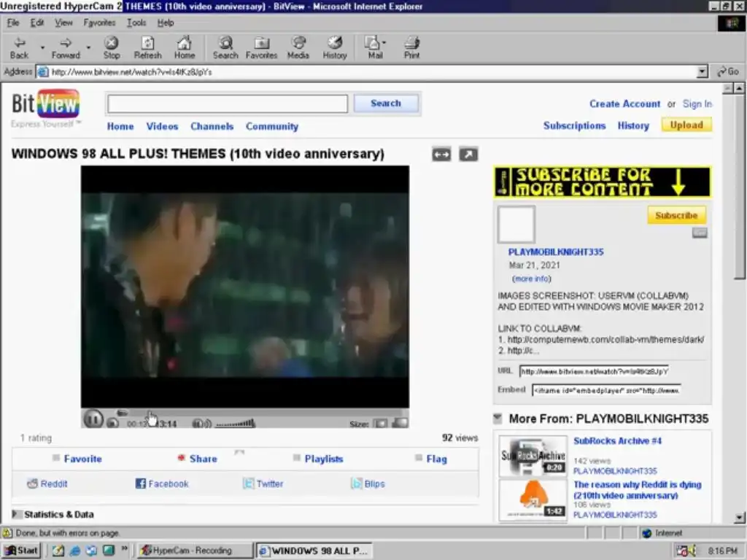Open the Flag tab below video
The image size is (747, 560).
[x=431, y=459]
